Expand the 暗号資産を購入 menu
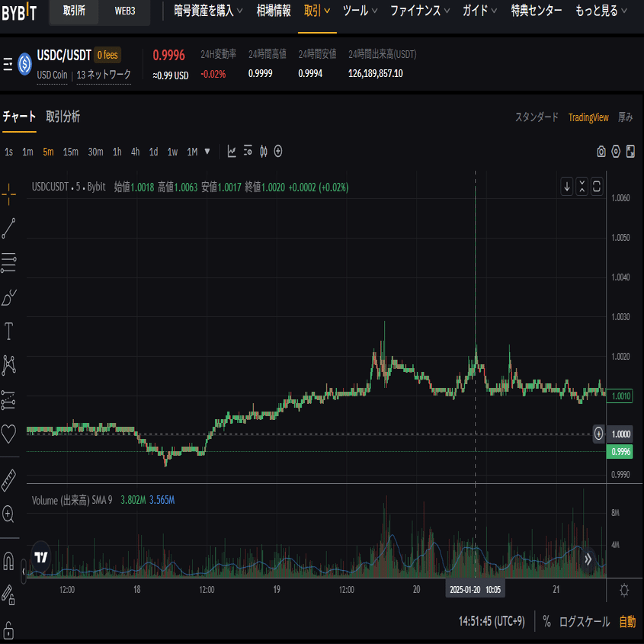Screen dimensions: 644x644 coord(208,11)
